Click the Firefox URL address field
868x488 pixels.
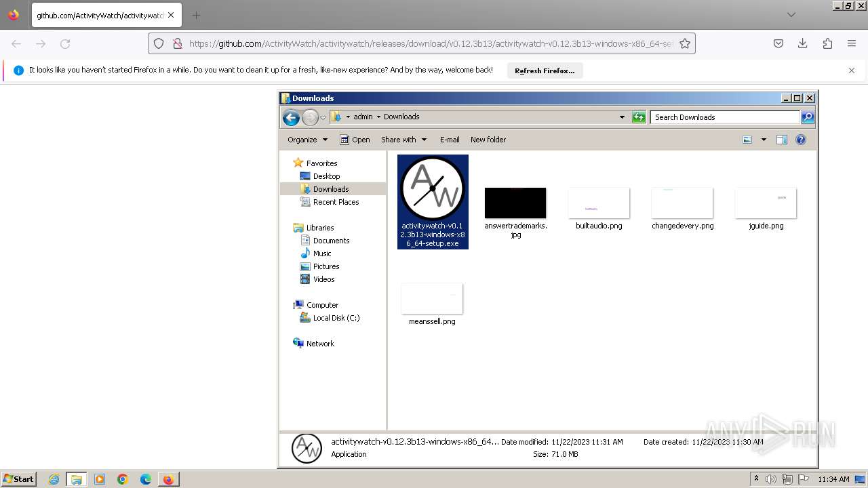click(431, 43)
